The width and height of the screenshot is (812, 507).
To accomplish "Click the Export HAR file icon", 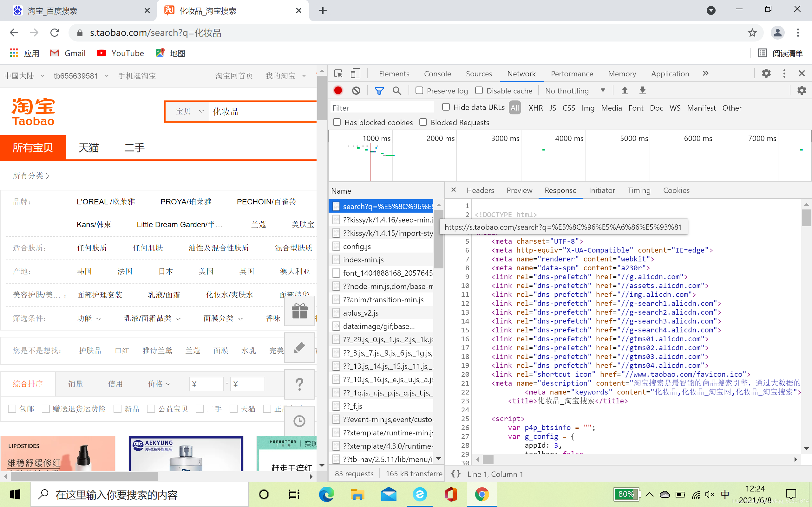I will (x=643, y=91).
